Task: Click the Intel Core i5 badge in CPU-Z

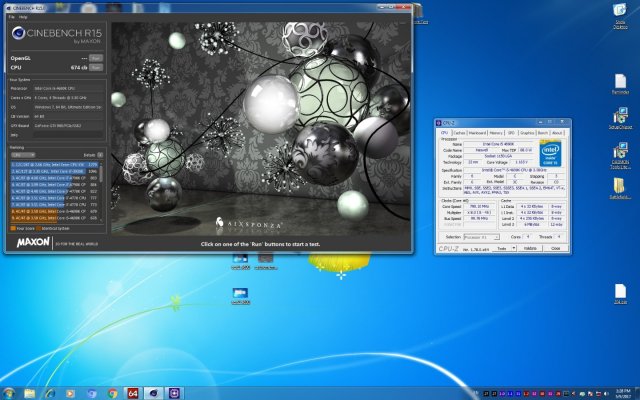Action: [550, 153]
